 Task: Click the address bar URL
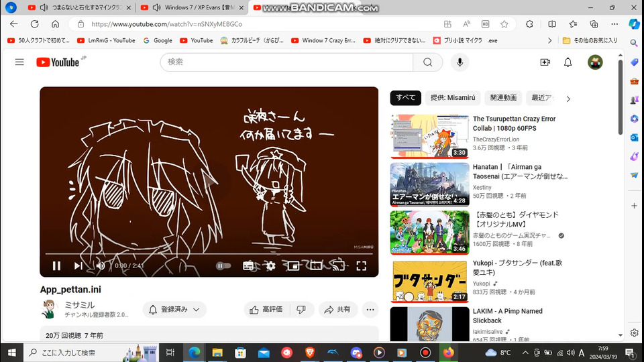click(167, 24)
